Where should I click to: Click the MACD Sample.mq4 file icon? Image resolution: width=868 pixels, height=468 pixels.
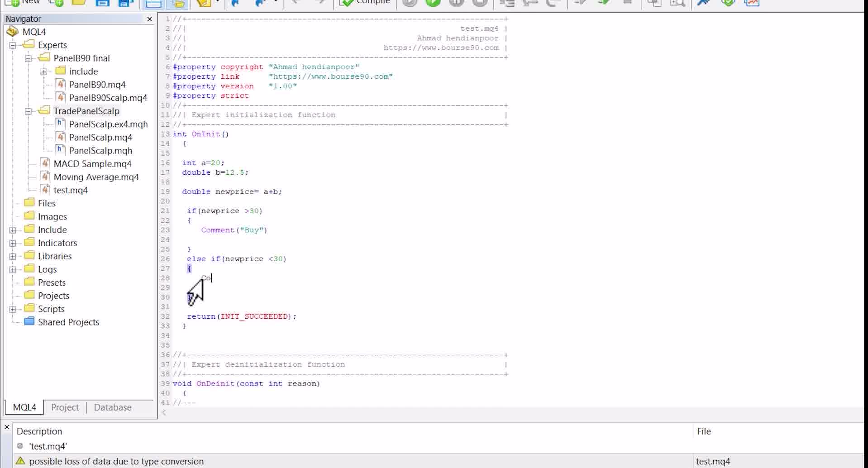coord(45,163)
